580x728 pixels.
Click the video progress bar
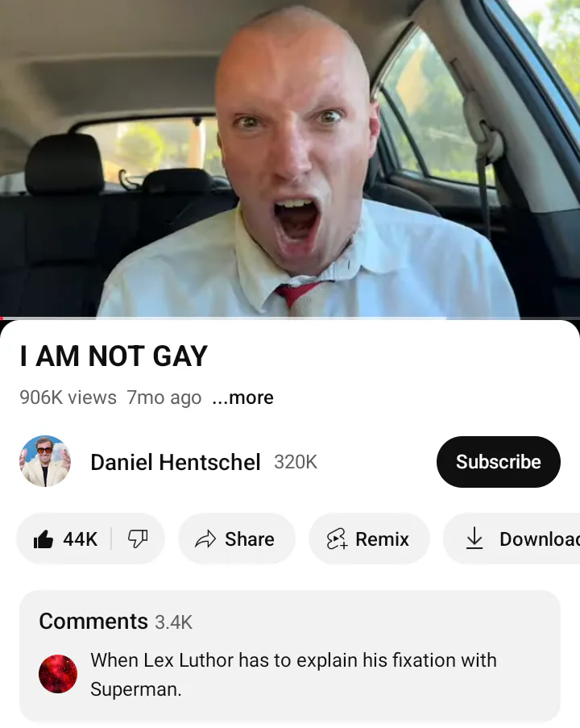coord(290,318)
